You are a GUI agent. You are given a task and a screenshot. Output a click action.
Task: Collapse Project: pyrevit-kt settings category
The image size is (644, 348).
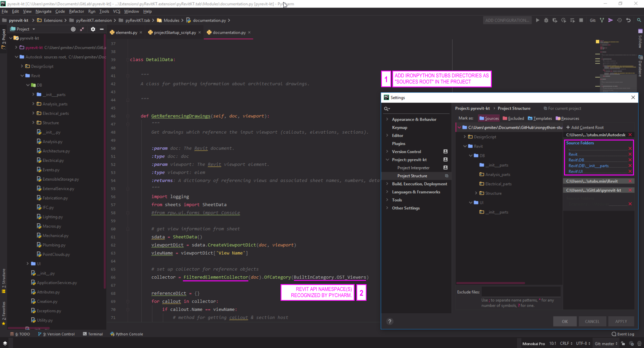(x=387, y=159)
